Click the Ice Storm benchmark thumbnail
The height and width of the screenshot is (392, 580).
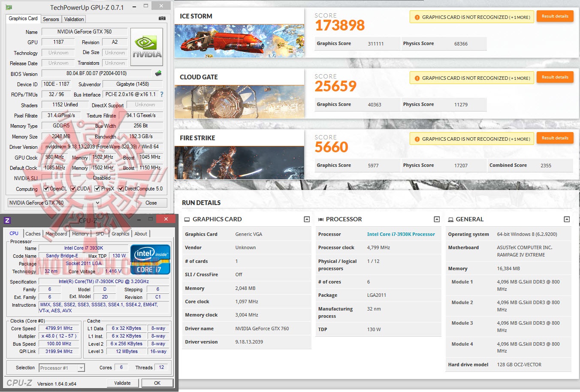tap(239, 40)
